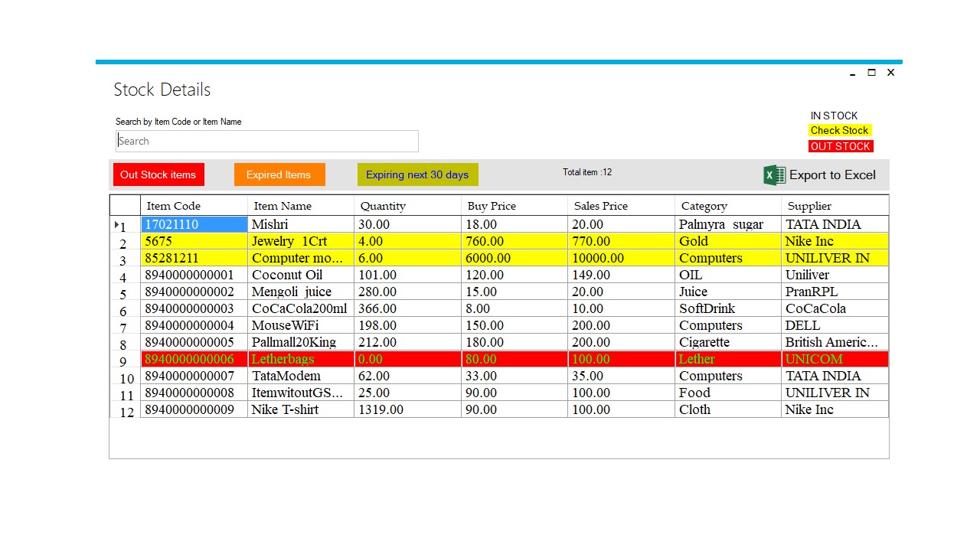Click the Out Stock items button
980x551 pixels.
point(158,174)
